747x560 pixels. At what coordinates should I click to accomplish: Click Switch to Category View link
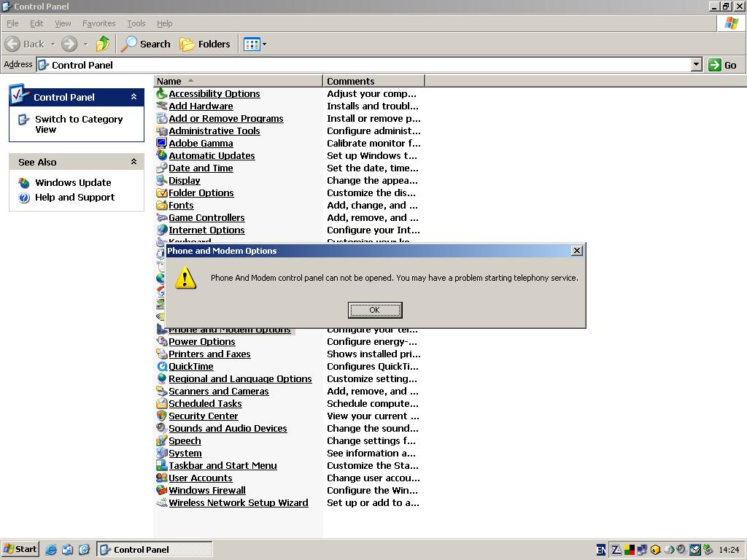[x=79, y=124]
